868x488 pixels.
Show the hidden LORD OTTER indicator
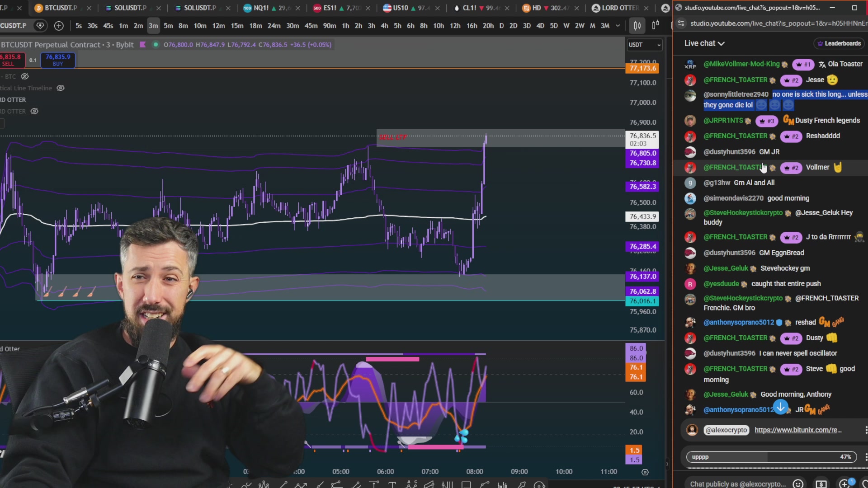pyautogui.click(x=34, y=111)
